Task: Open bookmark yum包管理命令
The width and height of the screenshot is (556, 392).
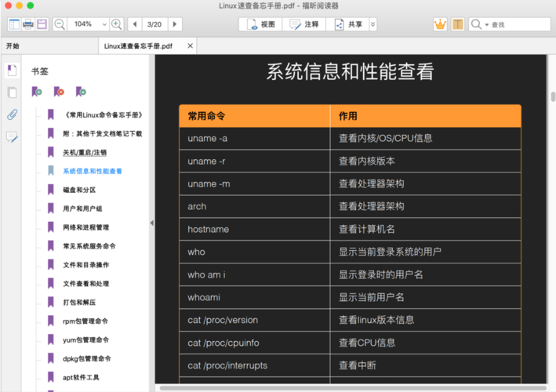Action: [85, 340]
